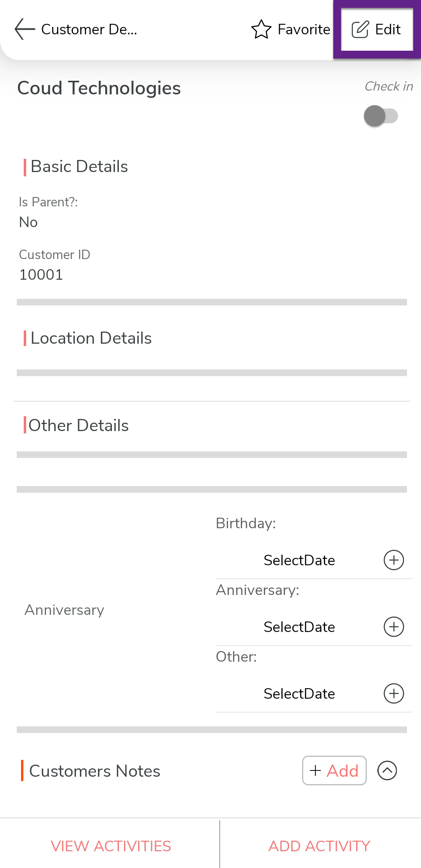The image size is (421, 868).
Task: Toggle the Check in switch
Action: tap(380, 116)
